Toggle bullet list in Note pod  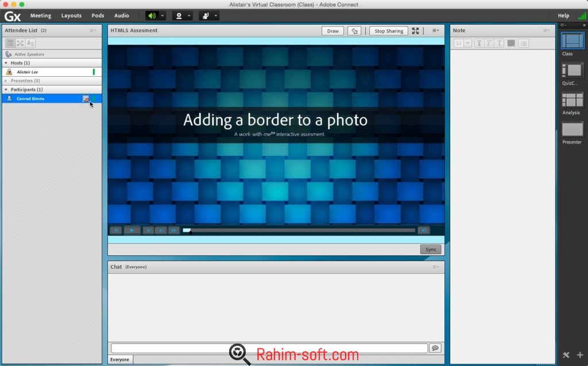pos(524,44)
